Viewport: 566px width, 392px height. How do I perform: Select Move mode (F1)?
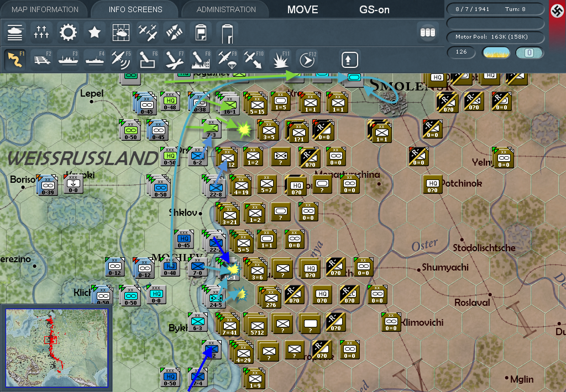(x=15, y=60)
